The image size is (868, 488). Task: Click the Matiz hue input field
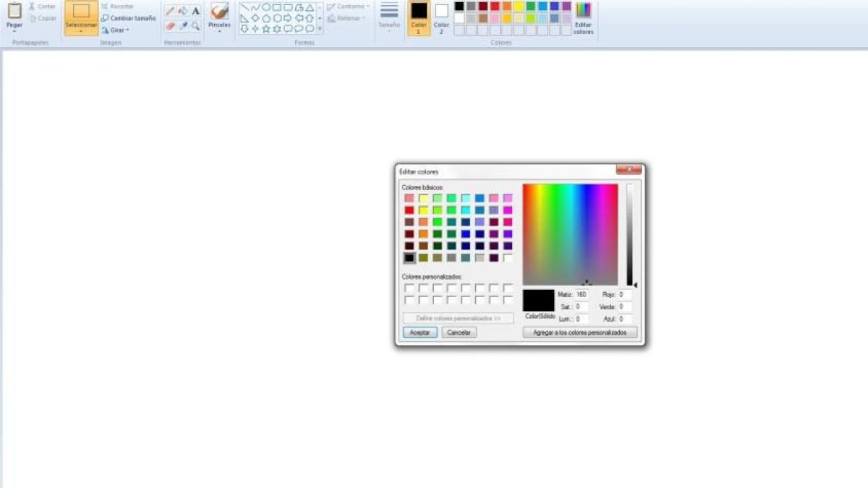[x=582, y=295]
